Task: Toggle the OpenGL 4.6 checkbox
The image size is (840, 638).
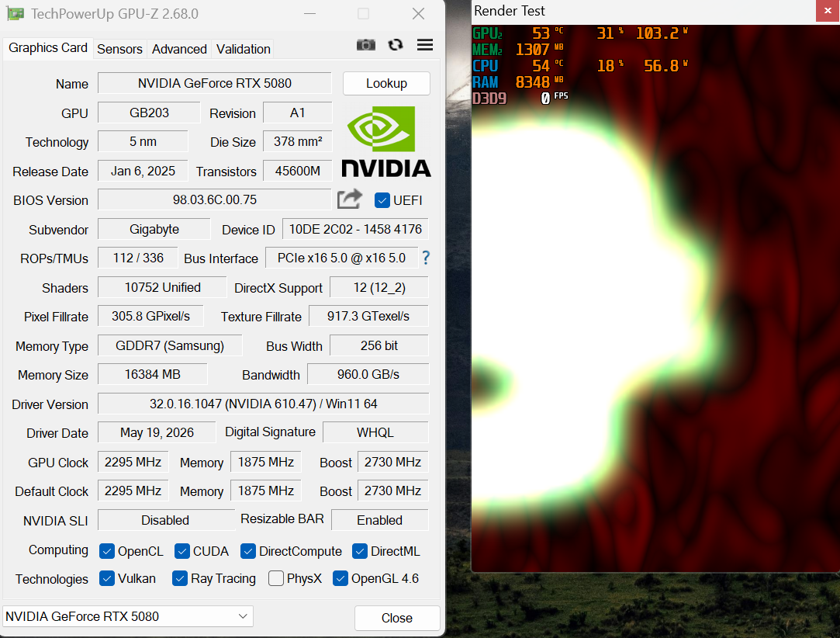Action: [340, 578]
